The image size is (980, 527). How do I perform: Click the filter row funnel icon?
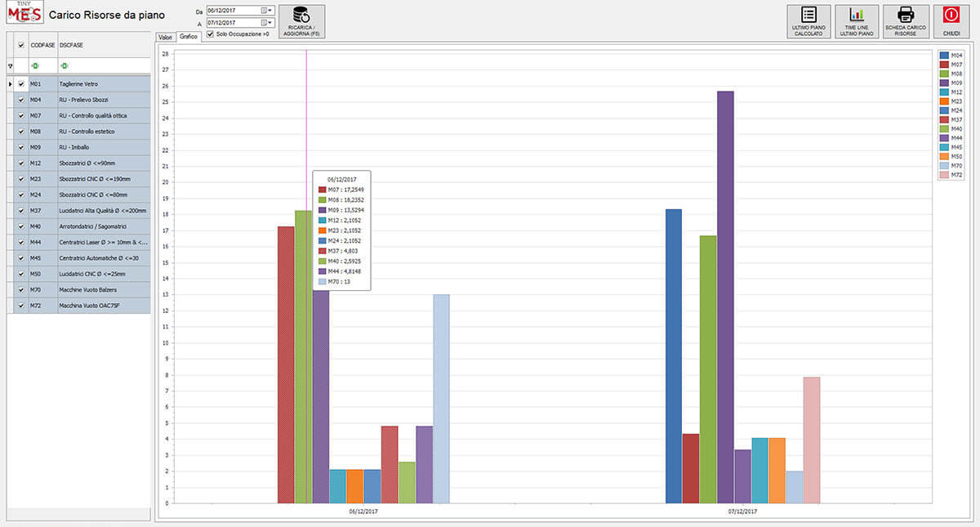click(x=11, y=65)
